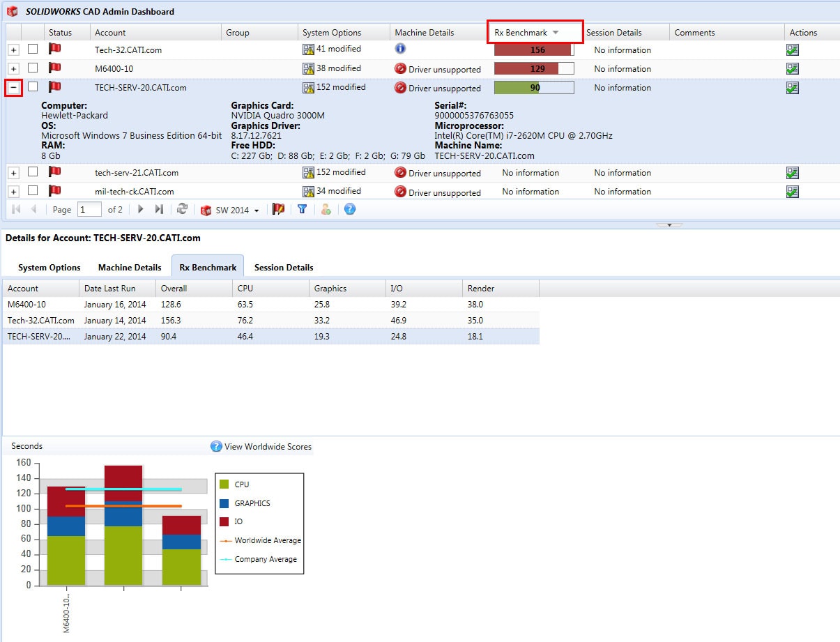Collapse the TECH-SERV-20.CATI.com row
This screenshot has height=642, width=840.
[x=14, y=88]
